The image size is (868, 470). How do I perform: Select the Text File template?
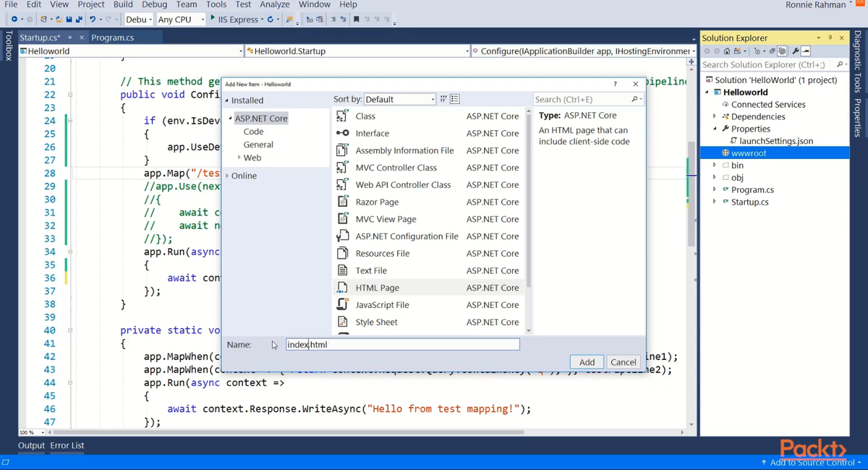(x=430, y=270)
